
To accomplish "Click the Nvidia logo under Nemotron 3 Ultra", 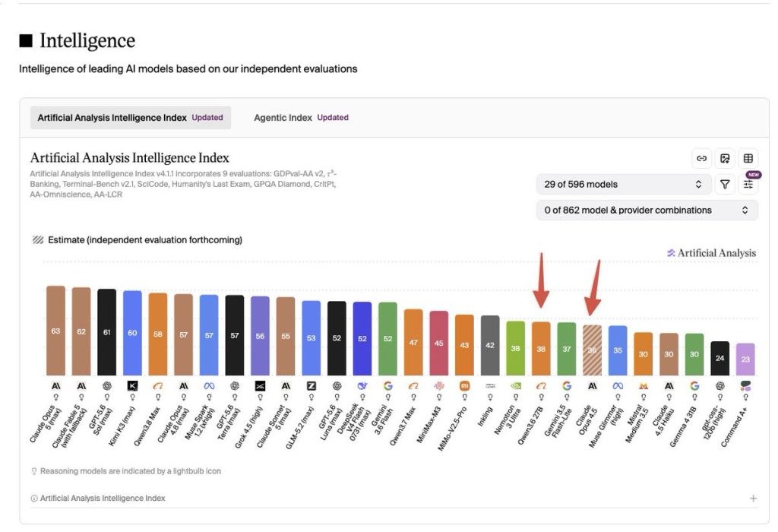I will click(x=516, y=385).
